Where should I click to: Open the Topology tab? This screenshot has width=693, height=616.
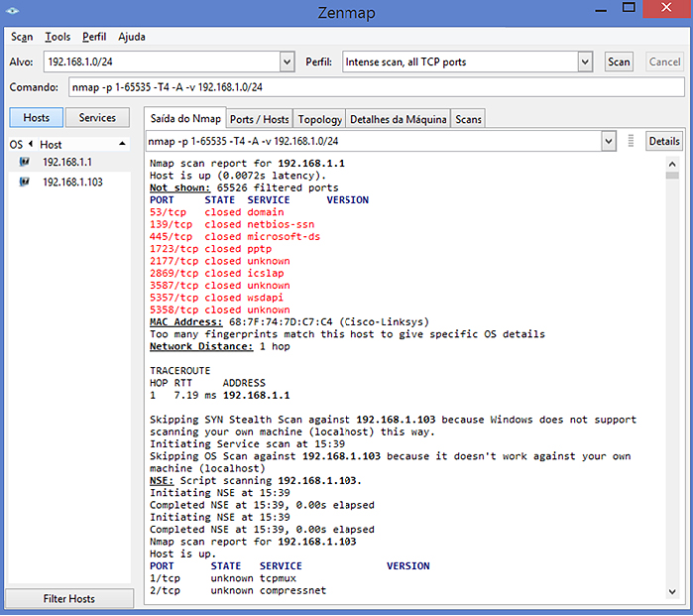[319, 119]
